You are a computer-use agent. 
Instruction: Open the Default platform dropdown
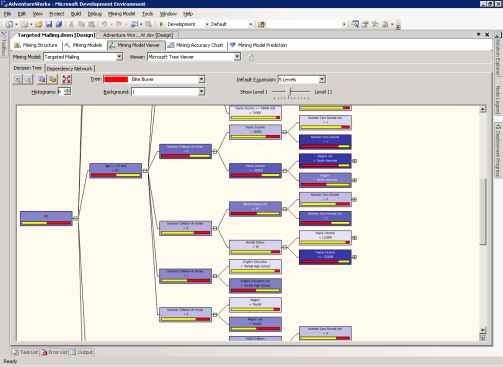[x=250, y=24]
